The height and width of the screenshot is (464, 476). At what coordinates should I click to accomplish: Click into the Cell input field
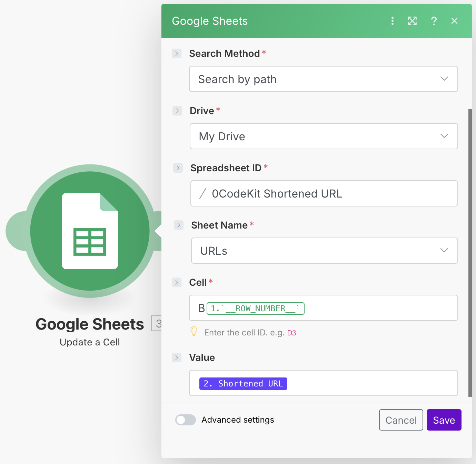tap(324, 308)
